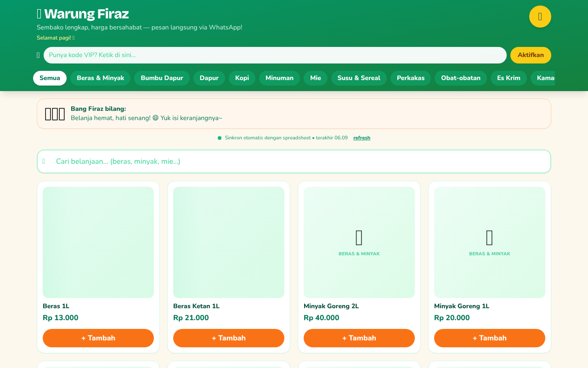Screen dimensions: 588x368
Task: Click the price "Rp 21.000"
Action: click(191, 318)
